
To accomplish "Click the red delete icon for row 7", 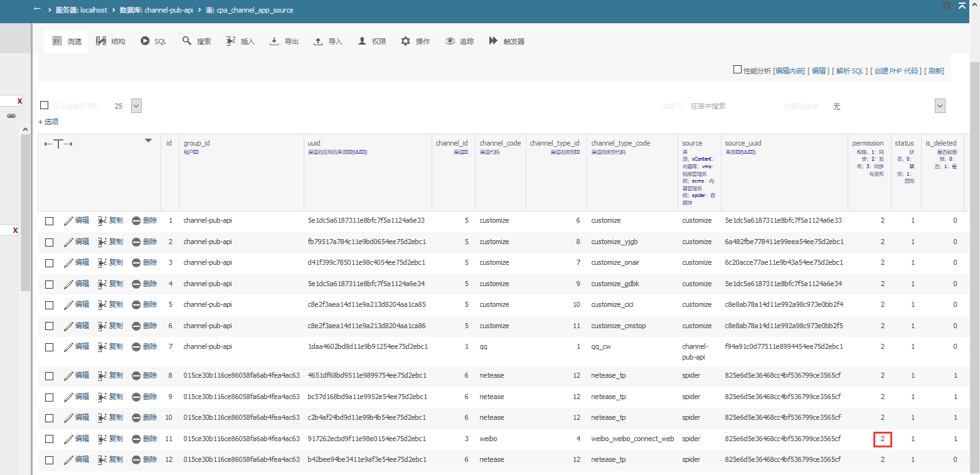I will click(136, 347).
